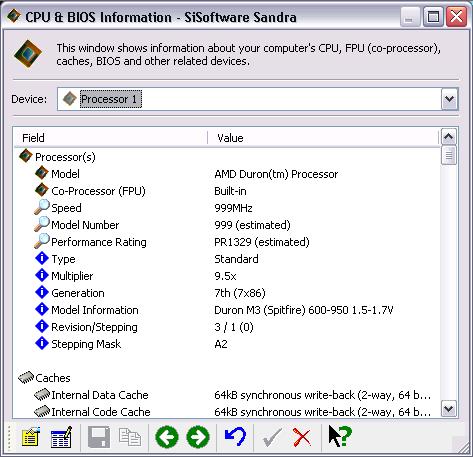
Task: Click the Options toolbar icon with yellow notepad
Action: coord(30,437)
